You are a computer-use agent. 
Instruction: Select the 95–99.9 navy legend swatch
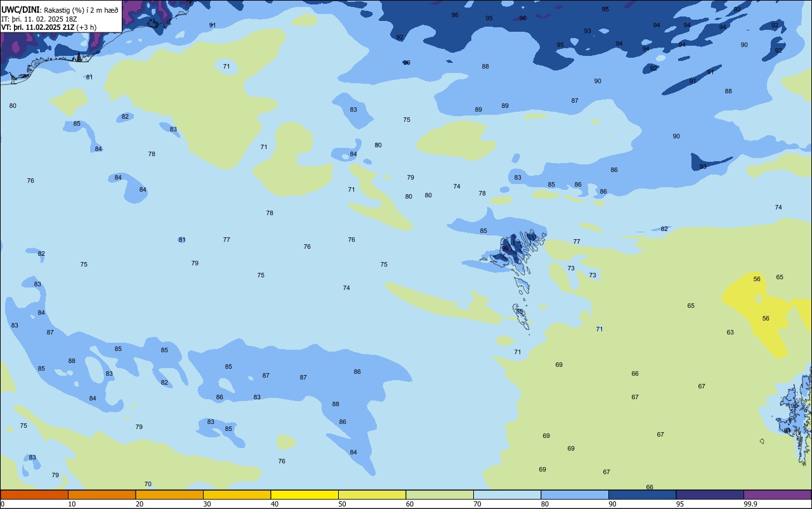coord(710,494)
